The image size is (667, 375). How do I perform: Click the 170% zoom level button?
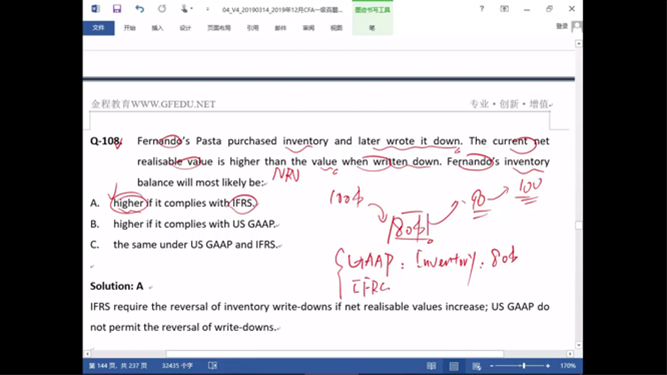[x=568, y=366]
